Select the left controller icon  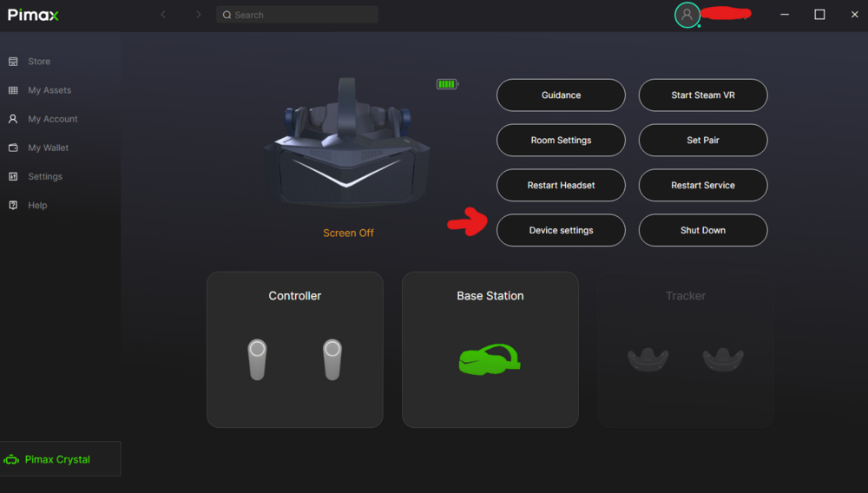[257, 359]
